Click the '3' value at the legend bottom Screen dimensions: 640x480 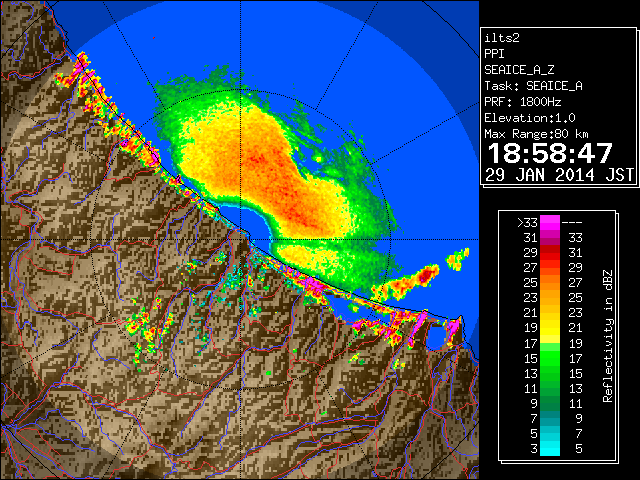(534, 449)
